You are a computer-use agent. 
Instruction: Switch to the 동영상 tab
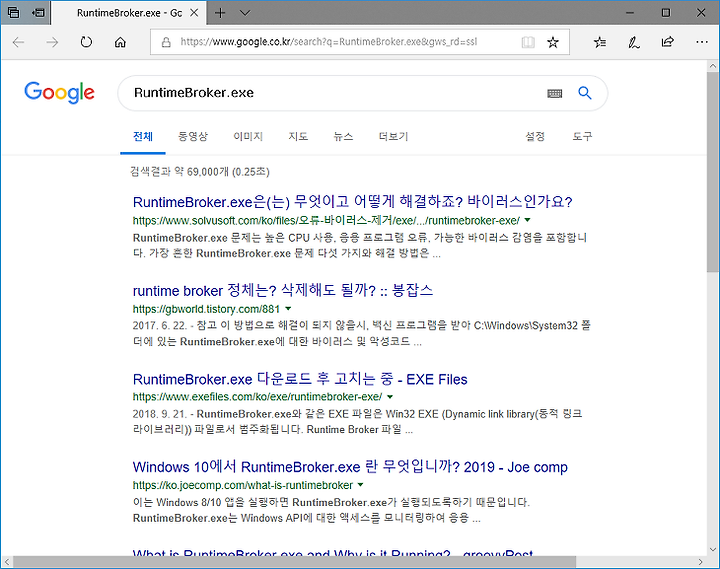pos(193,136)
